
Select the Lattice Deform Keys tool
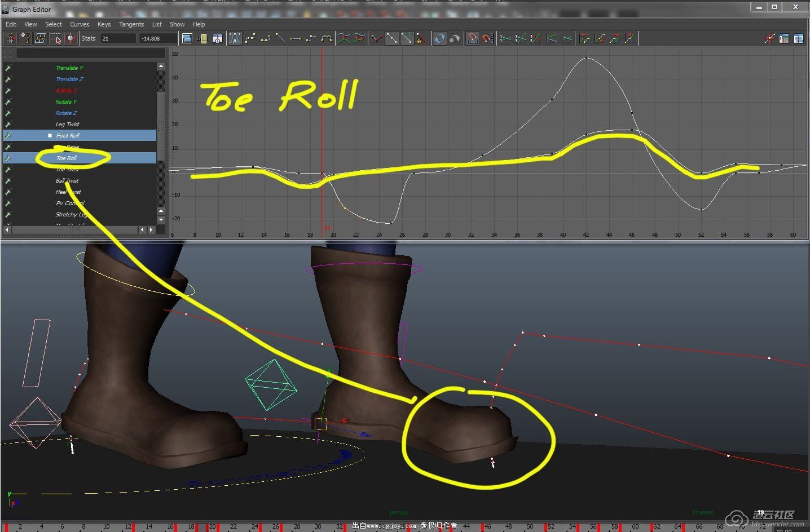pos(40,38)
